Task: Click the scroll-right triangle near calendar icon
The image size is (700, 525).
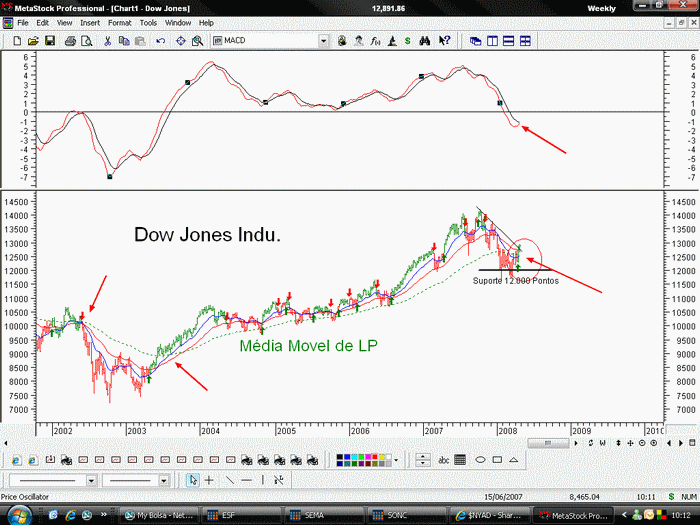Action: 681,443
